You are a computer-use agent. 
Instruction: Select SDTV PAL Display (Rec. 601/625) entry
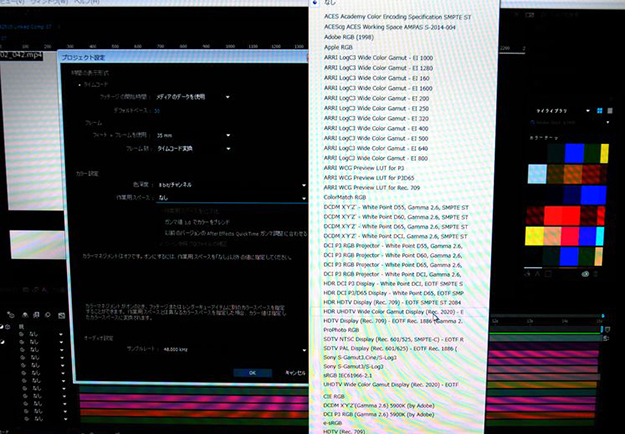click(x=391, y=349)
